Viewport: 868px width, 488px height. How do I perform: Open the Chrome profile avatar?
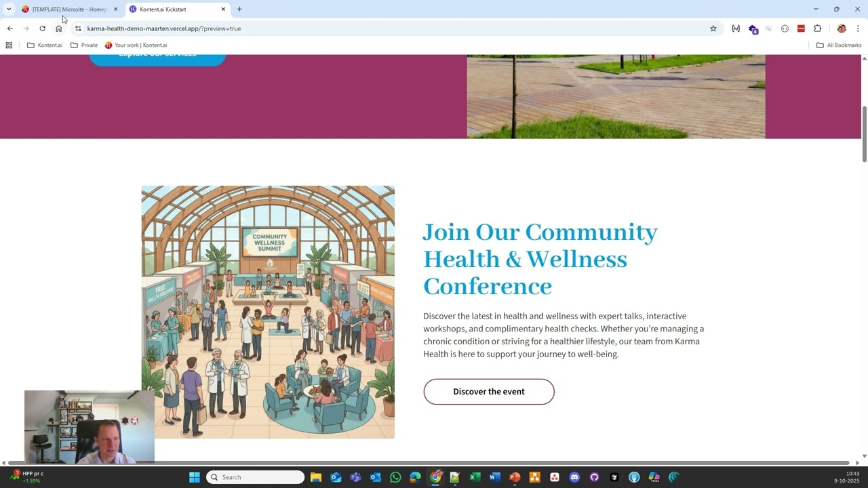842,28
